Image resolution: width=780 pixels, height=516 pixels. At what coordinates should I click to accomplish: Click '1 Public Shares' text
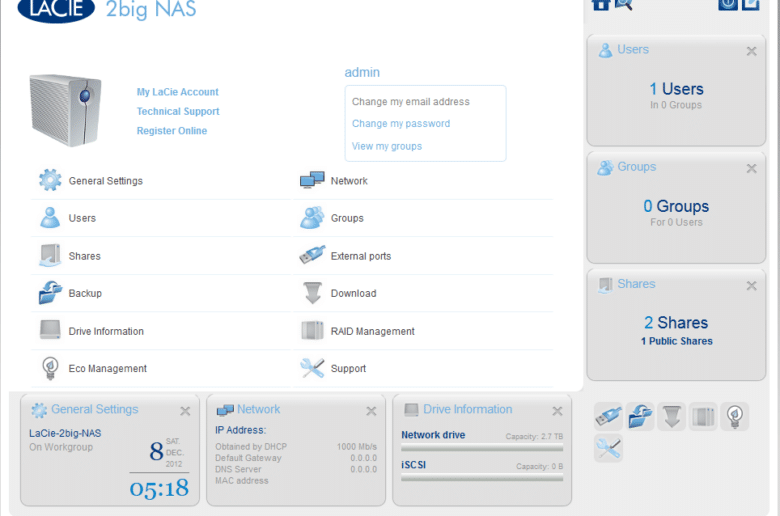coord(677,341)
